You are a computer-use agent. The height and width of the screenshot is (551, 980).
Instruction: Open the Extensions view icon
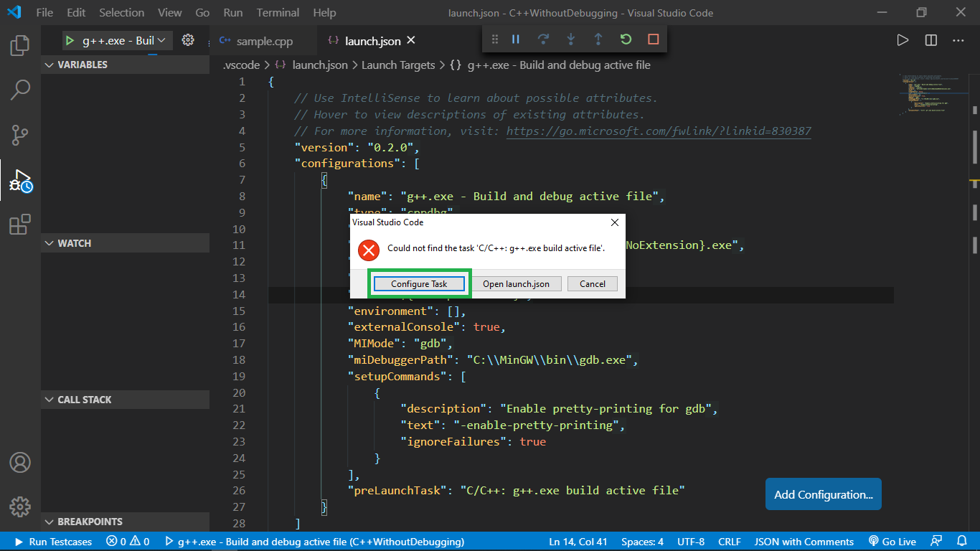pos(20,225)
